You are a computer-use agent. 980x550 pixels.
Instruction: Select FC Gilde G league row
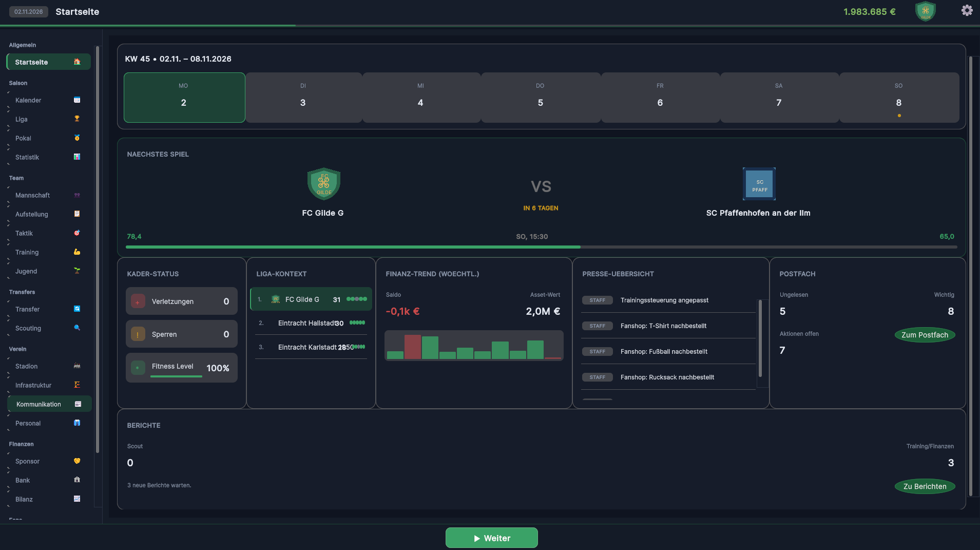pos(311,299)
